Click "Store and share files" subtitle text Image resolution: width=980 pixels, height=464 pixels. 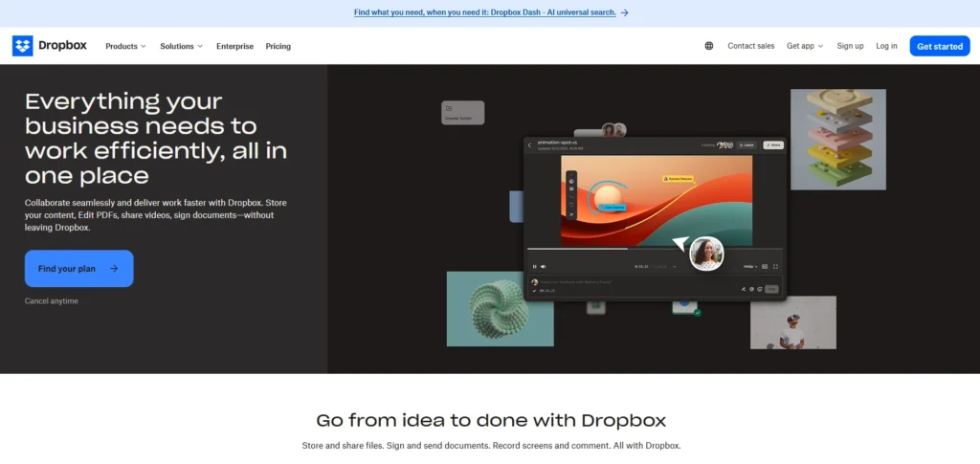coord(491,446)
